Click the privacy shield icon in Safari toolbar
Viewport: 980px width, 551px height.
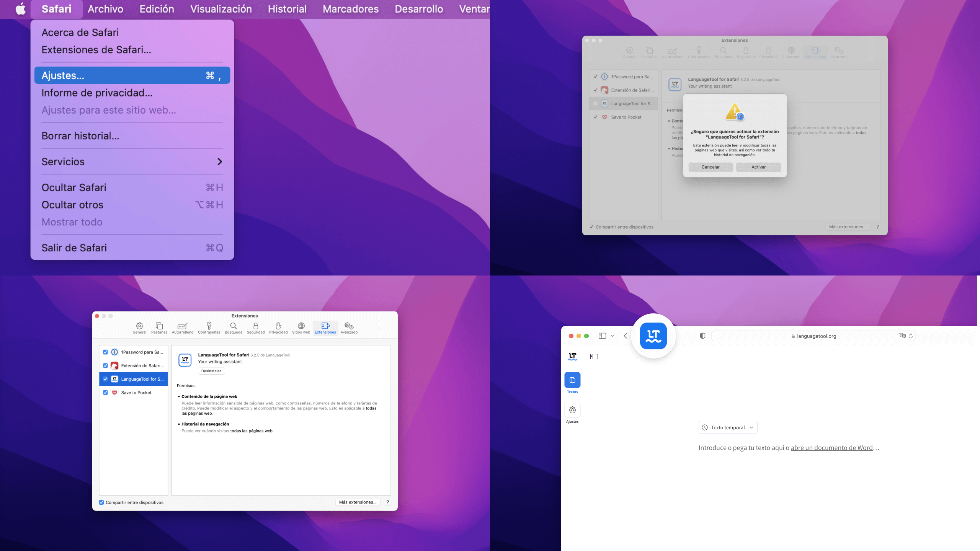click(702, 336)
